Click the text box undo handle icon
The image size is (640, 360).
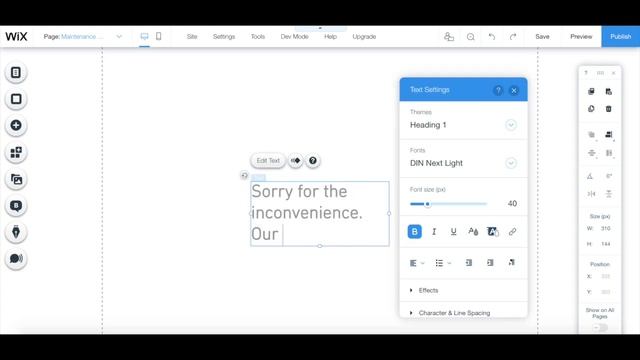pos(244,176)
